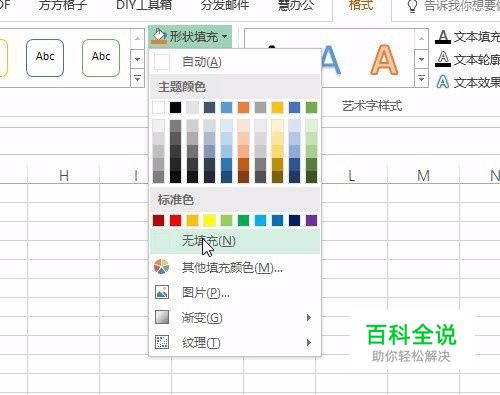Open Texture (纹理) submenu
This screenshot has width=500, height=395.
pos(235,343)
